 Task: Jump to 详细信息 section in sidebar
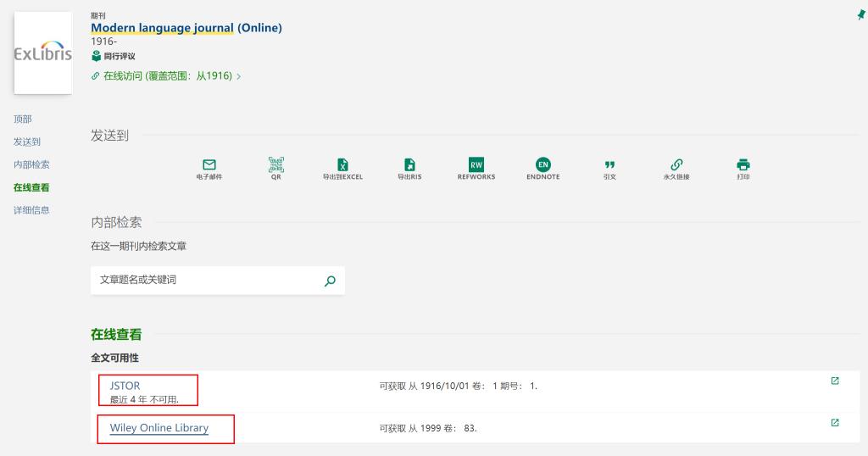click(x=31, y=209)
